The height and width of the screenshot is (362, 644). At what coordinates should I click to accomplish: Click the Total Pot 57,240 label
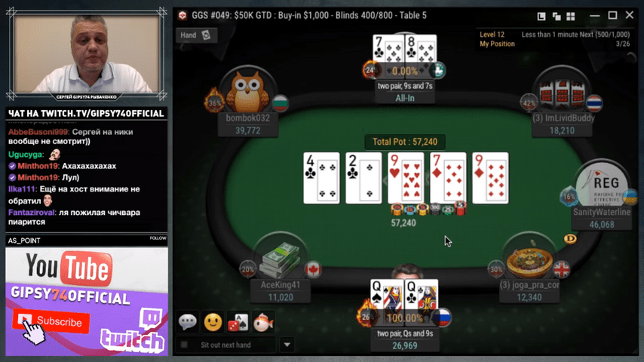[x=404, y=142]
